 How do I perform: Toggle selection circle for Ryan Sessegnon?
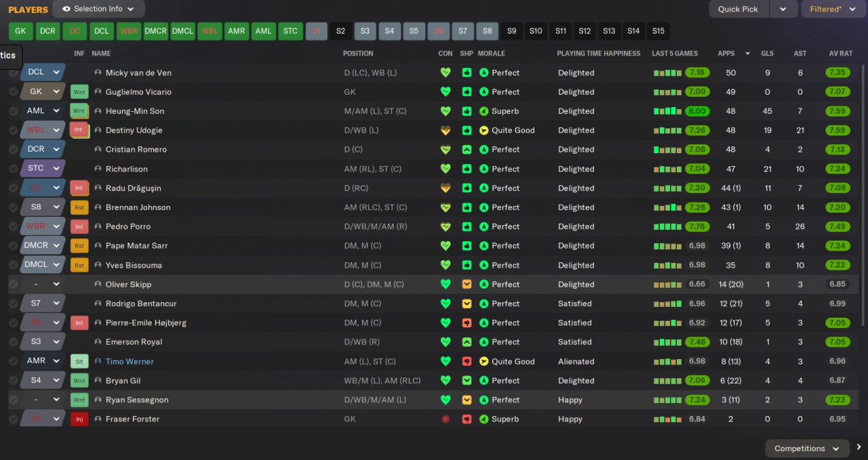tap(14, 400)
